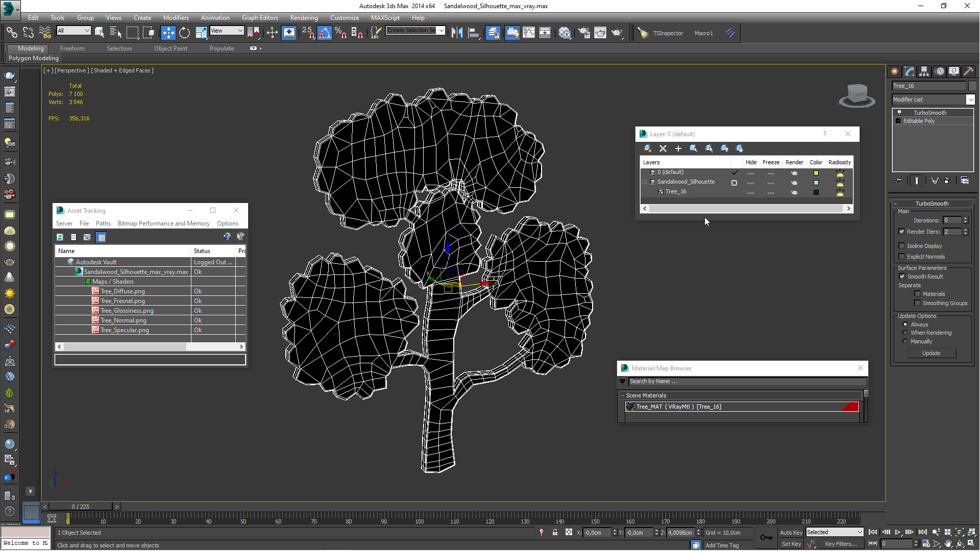Open the Modifiers menu

tap(176, 17)
